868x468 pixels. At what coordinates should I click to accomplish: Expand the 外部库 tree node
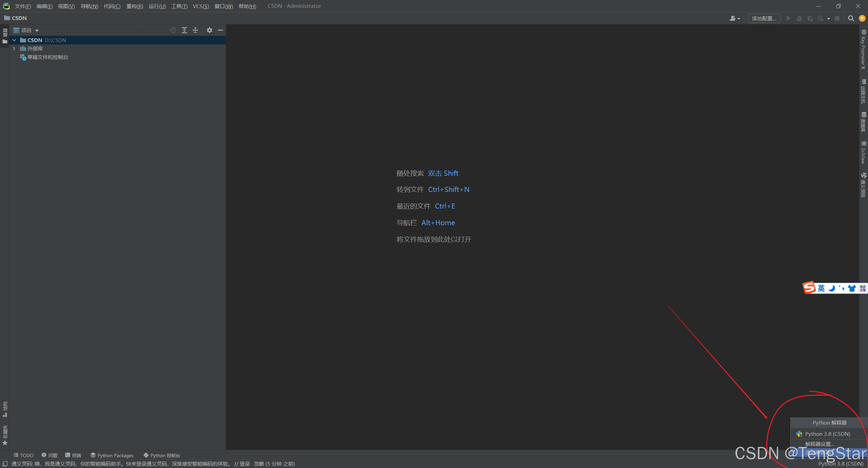pyautogui.click(x=14, y=48)
